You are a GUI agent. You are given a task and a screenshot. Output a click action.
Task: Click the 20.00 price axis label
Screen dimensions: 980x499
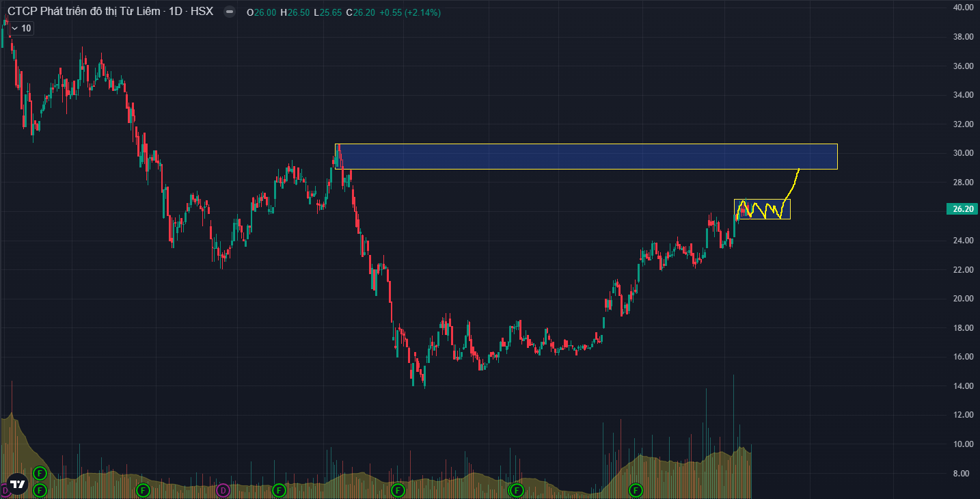[x=963, y=299]
